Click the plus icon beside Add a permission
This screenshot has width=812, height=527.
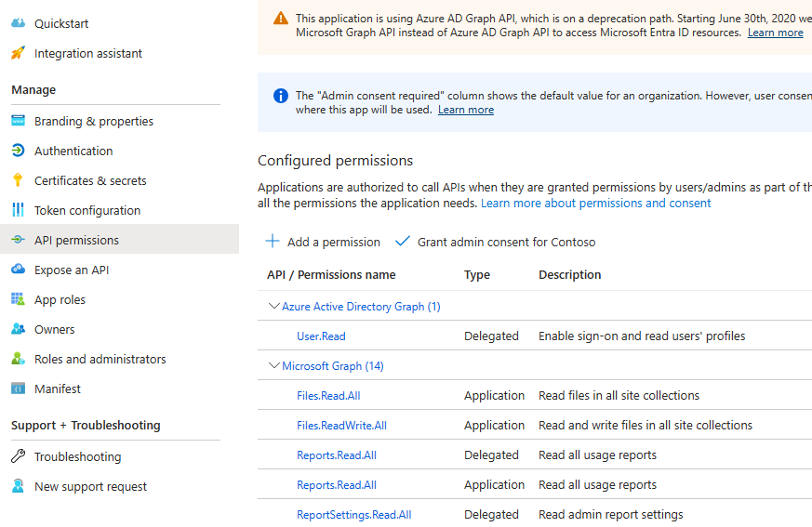[273, 242]
